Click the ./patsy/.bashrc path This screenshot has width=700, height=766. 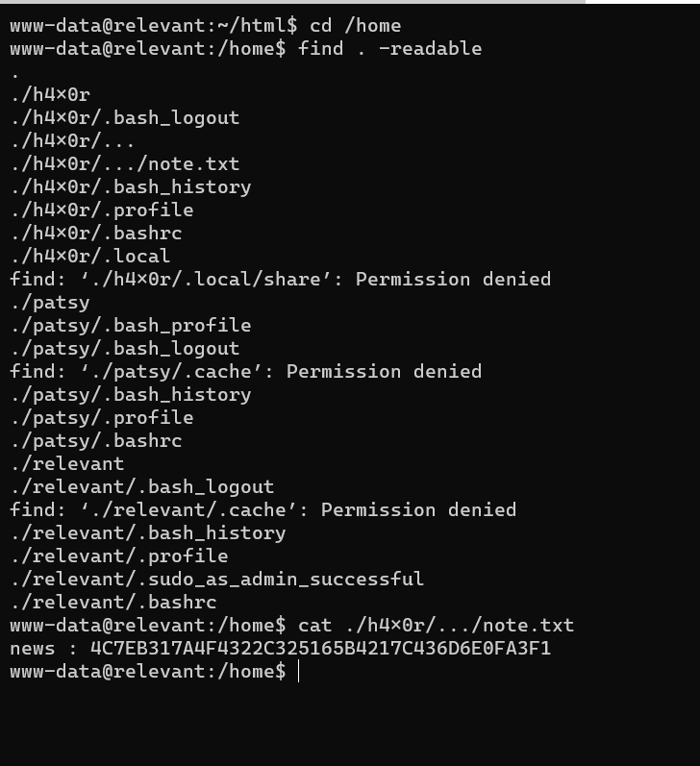coord(96,441)
